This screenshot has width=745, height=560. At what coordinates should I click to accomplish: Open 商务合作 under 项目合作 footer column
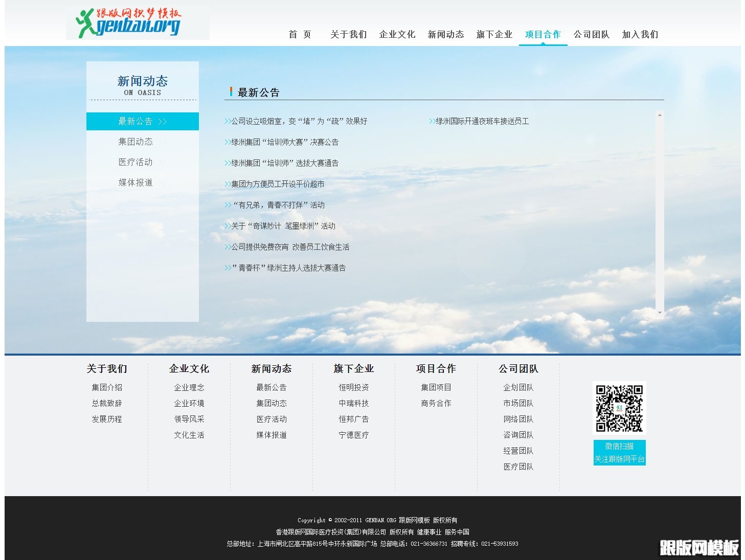[x=436, y=403]
